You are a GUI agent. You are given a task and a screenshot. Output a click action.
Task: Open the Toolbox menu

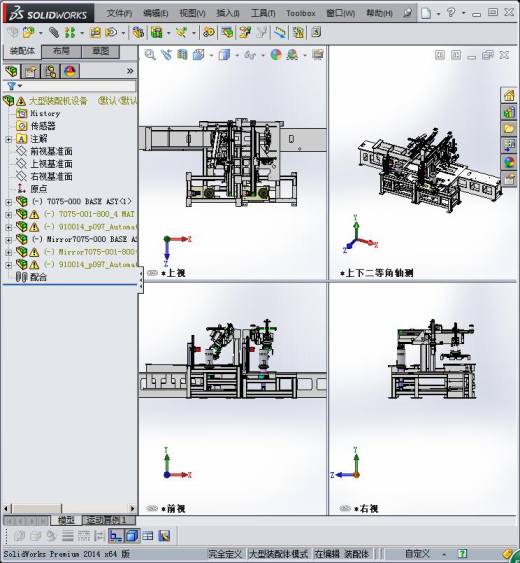[301, 13]
